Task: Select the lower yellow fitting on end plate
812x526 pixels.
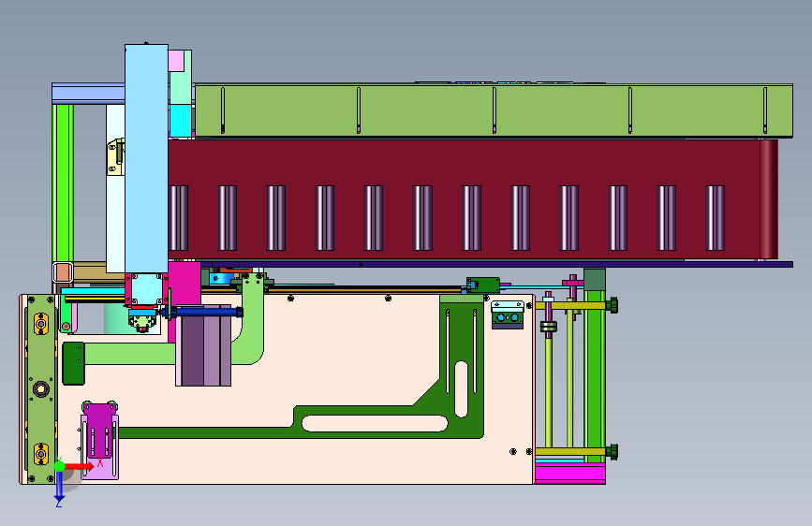Action: pyautogui.click(x=41, y=454)
